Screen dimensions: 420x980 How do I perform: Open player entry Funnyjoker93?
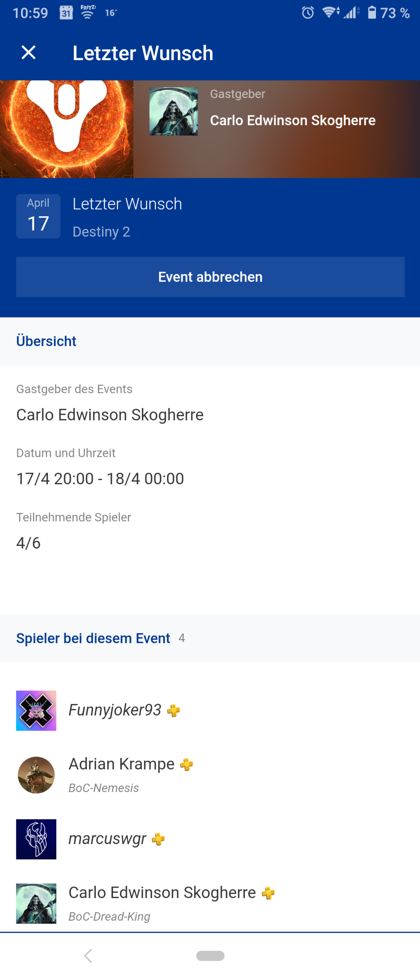[115, 710]
